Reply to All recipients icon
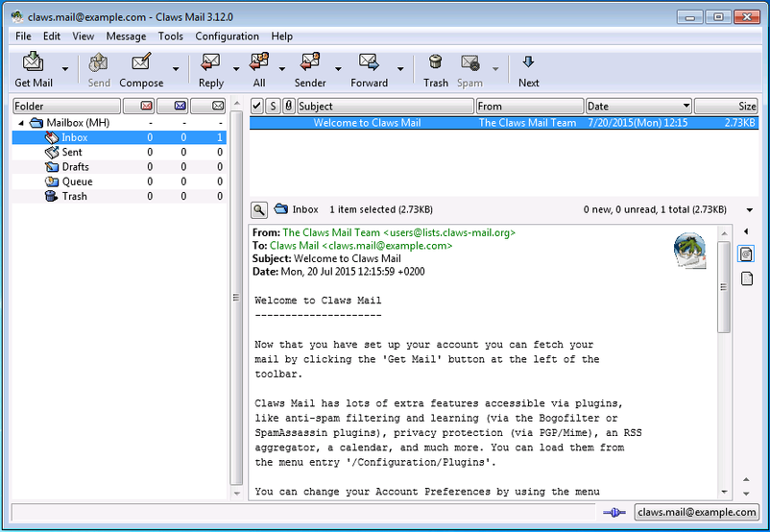The width and height of the screenshot is (770, 532). pos(259,70)
